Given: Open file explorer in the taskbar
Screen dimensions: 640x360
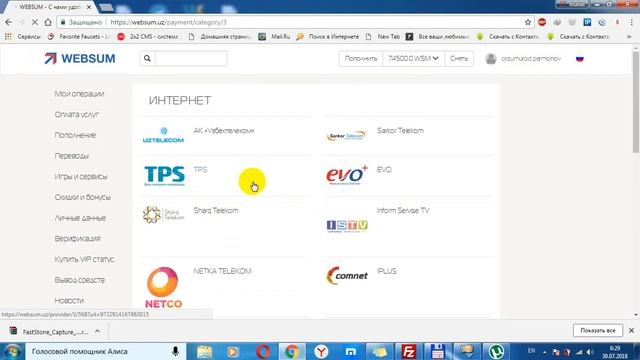Looking at the screenshot, I should [x=204, y=351].
